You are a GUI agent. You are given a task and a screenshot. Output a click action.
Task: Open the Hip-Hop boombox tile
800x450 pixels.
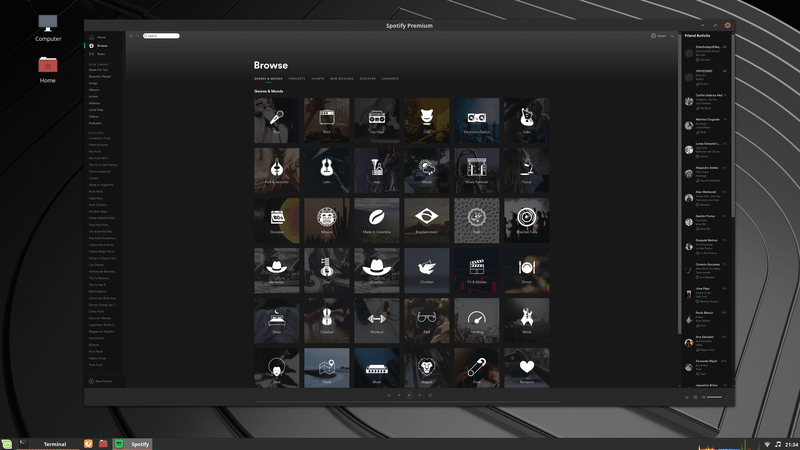pyautogui.click(x=377, y=120)
